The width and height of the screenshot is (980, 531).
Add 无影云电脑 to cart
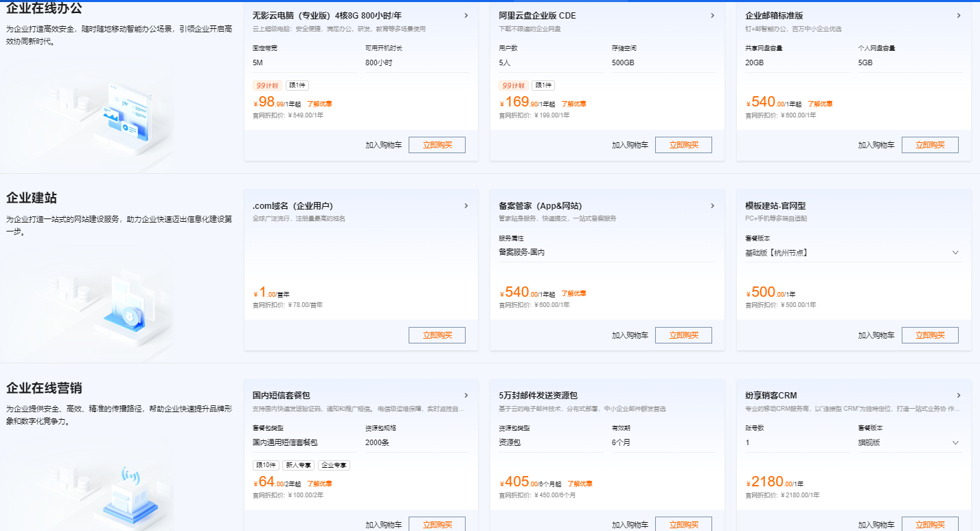tap(383, 145)
